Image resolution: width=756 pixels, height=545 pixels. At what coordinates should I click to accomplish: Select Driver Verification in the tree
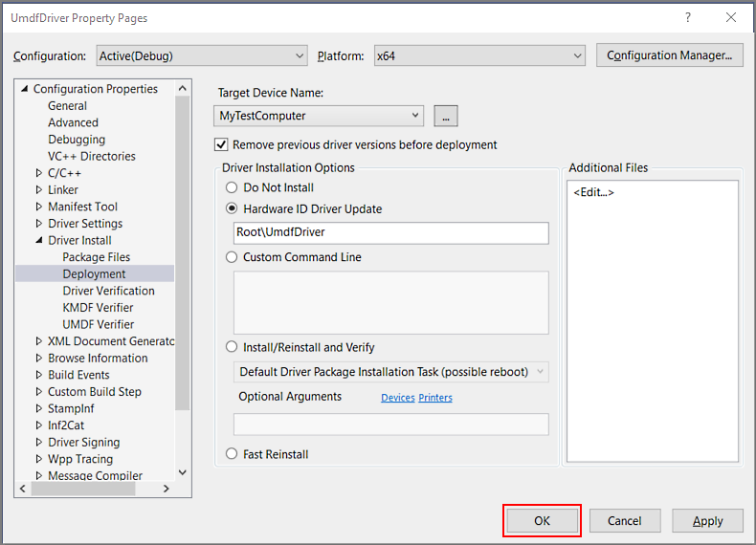click(x=108, y=291)
